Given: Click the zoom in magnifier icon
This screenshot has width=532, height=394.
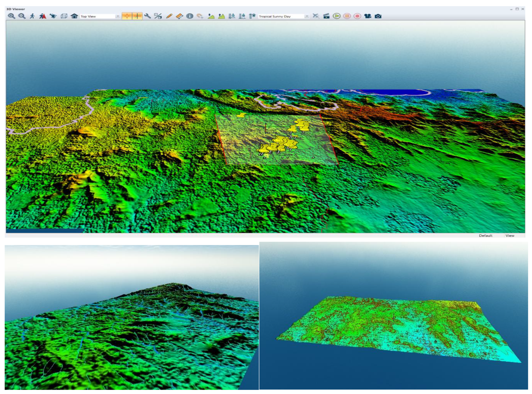Looking at the screenshot, I should coord(11,16).
